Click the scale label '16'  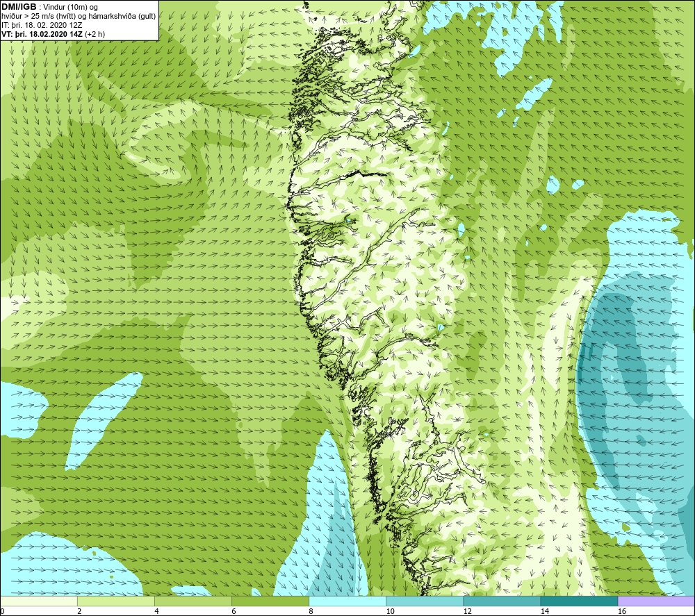point(622,612)
